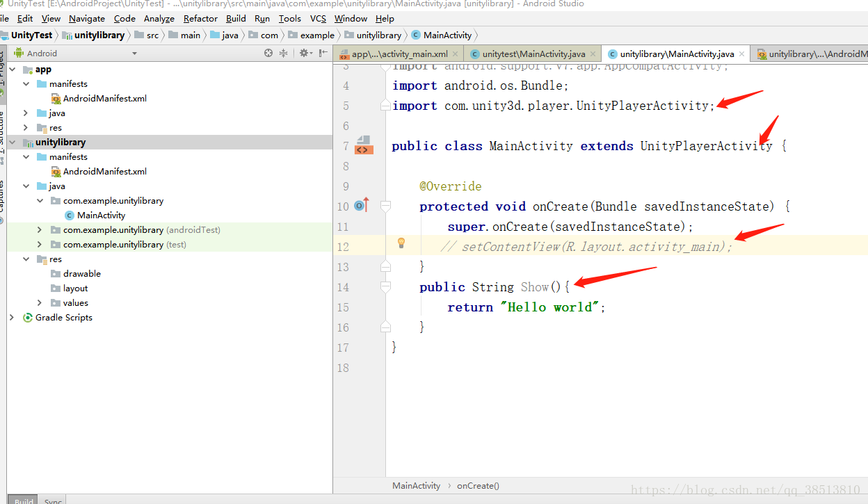Click the src breadcrumb in navigation bar
Image resolution: width=868 pixels, height=504 pixels.
click(x=147, y=35)
